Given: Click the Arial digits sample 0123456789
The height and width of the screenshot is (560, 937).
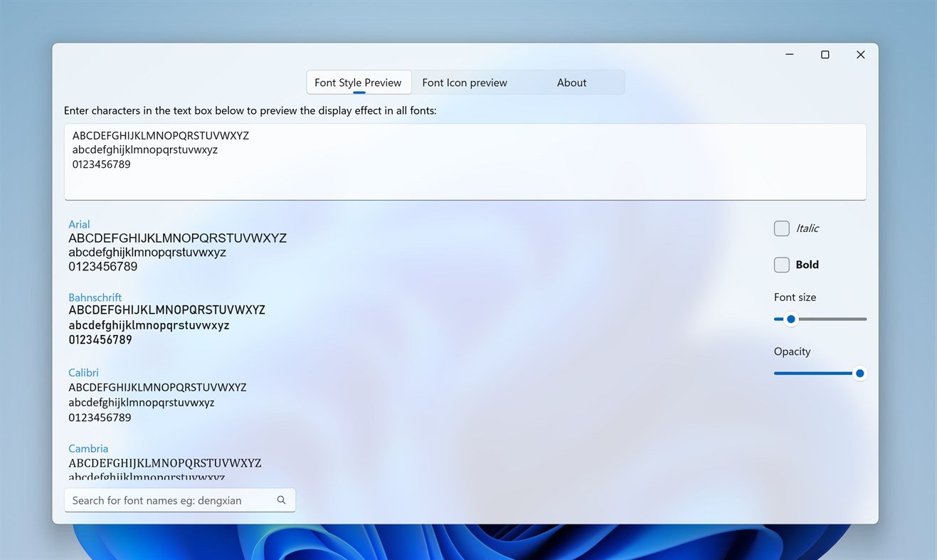Looking at the screenshot, I should [103, 267].
